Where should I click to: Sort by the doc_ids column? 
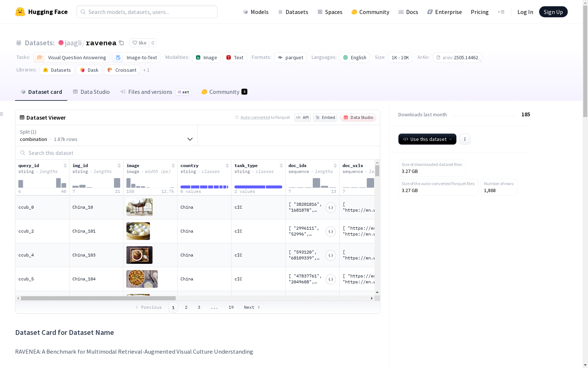coord(335,166)
